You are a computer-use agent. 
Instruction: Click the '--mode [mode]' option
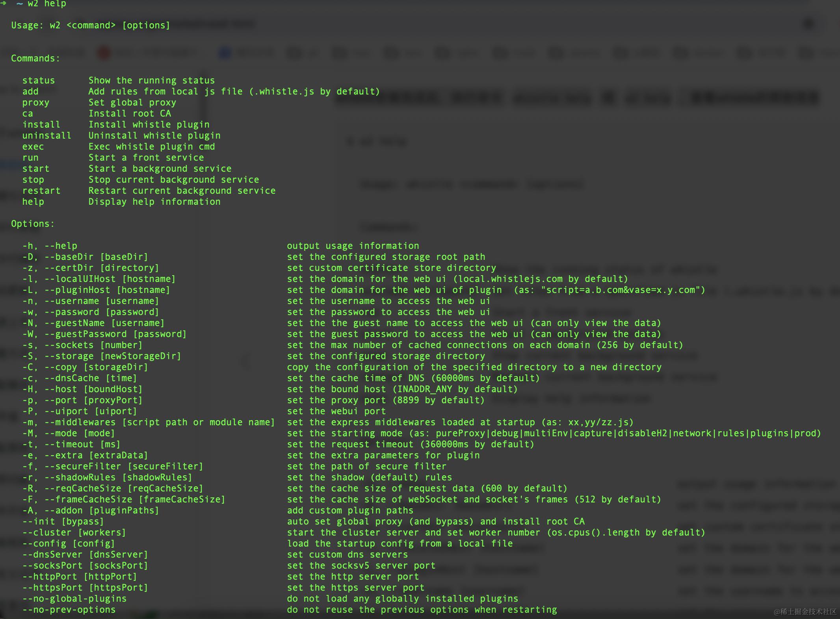point(79,433)
